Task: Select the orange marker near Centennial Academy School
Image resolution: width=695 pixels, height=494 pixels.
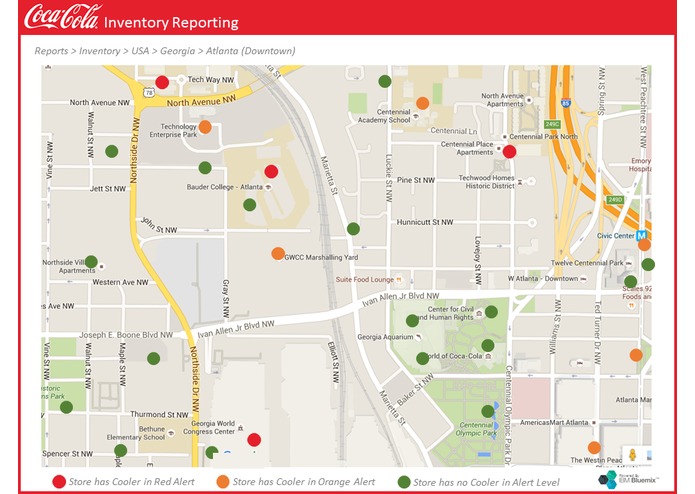Action: pos(422,103)
